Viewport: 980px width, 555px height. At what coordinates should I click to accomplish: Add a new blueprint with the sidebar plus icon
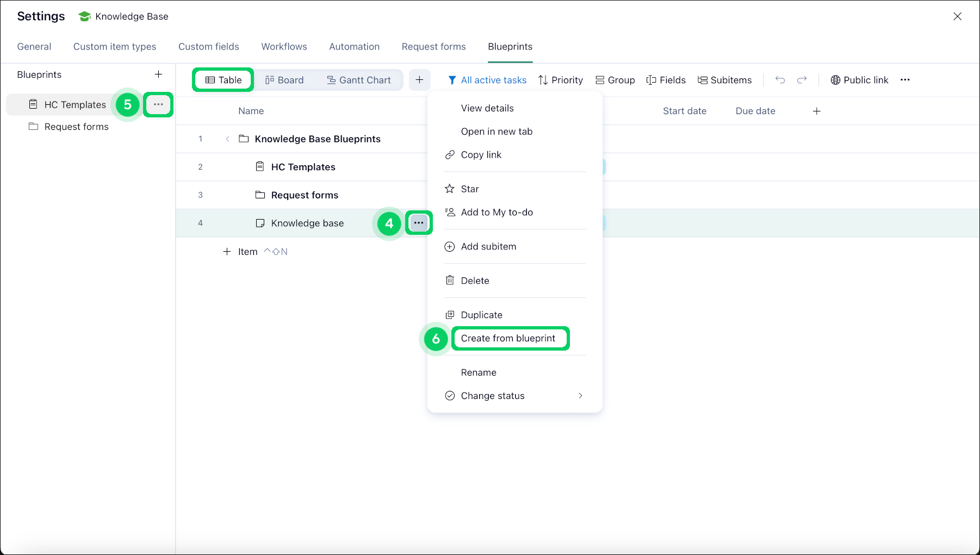click(x=158, y=74)
